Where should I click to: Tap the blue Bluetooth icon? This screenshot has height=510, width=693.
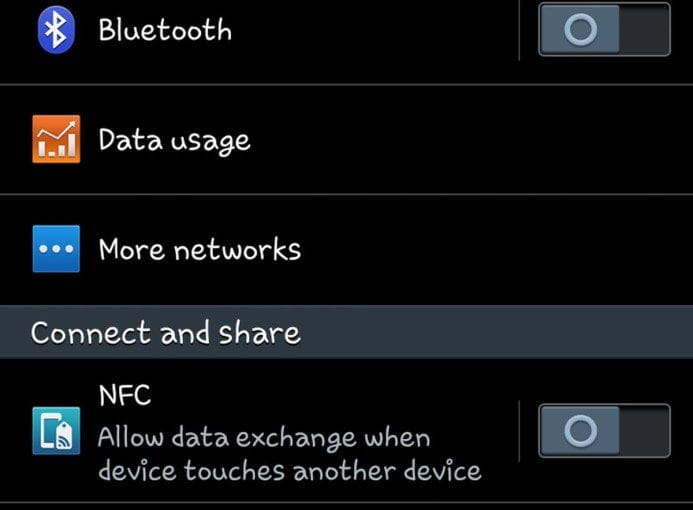click(x=56, y=30)
